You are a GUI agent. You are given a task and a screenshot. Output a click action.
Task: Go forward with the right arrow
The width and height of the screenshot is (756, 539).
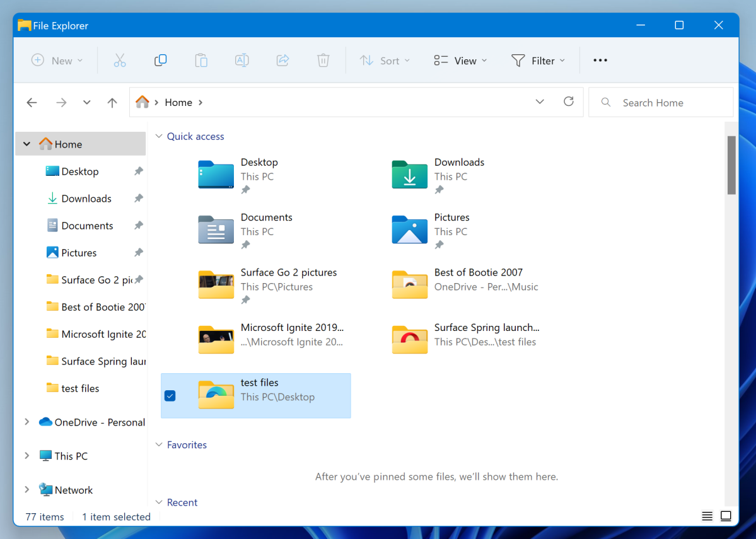(61, 102)
